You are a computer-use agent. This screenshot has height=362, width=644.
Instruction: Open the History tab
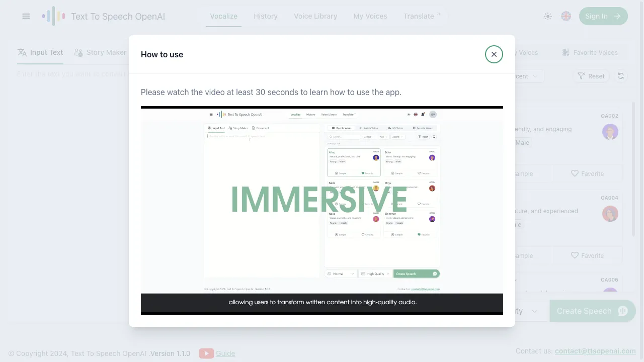point(266,16)
